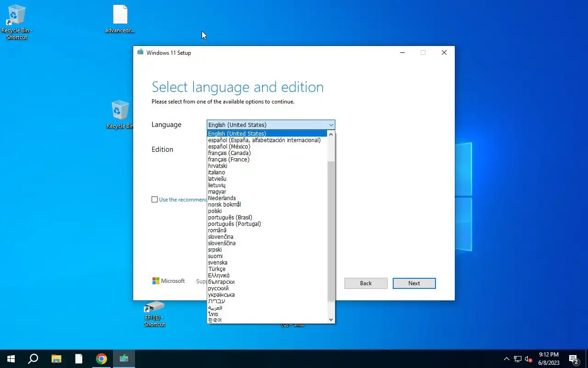
Task: Open the network status tray icon
Action: tap(518, 359)
